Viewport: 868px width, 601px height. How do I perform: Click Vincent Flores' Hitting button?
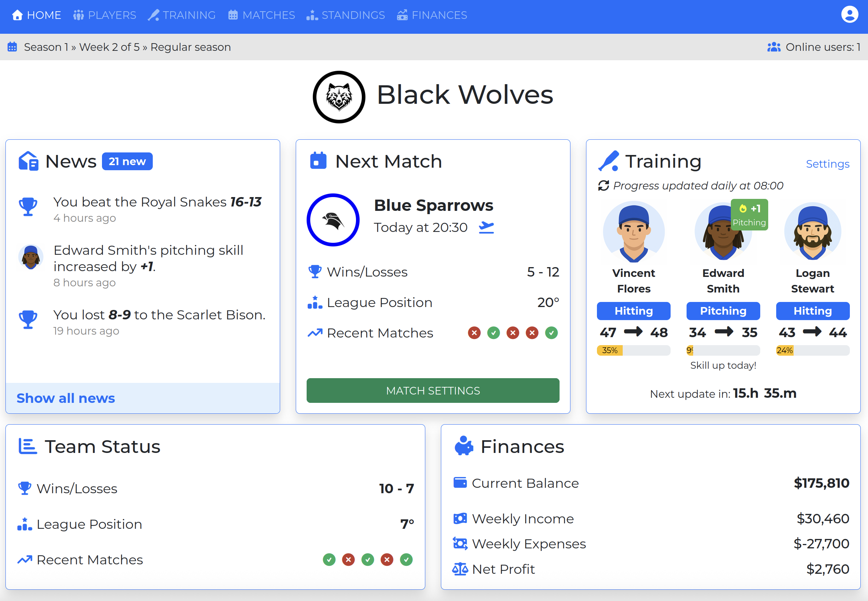633,311
